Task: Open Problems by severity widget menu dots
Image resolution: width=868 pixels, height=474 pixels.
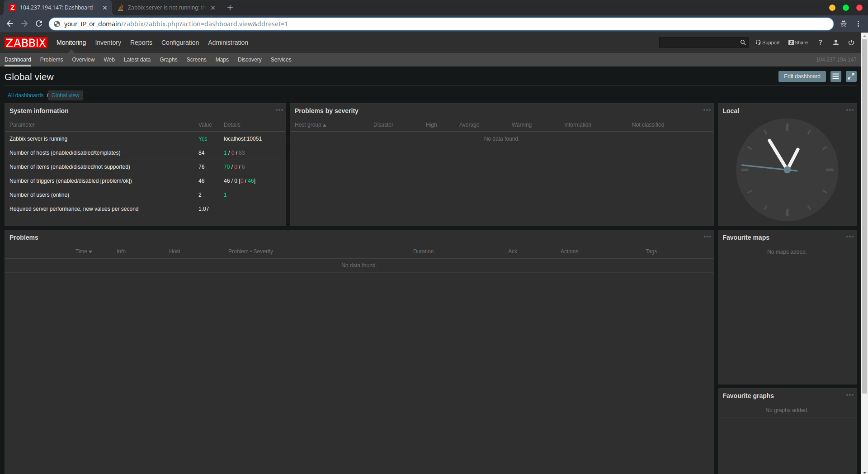Action: pyautogui.click(x=707, y=110)
